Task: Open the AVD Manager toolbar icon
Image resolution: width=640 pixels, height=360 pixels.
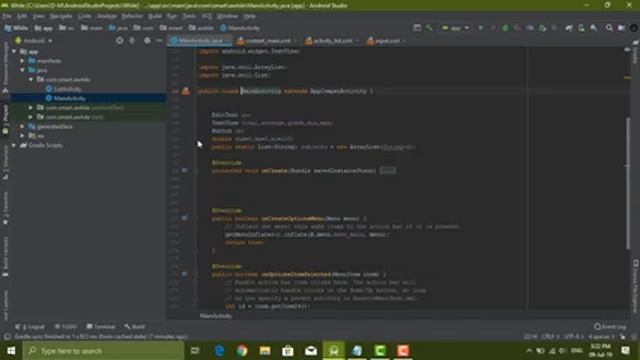Action: click(581, 28)
